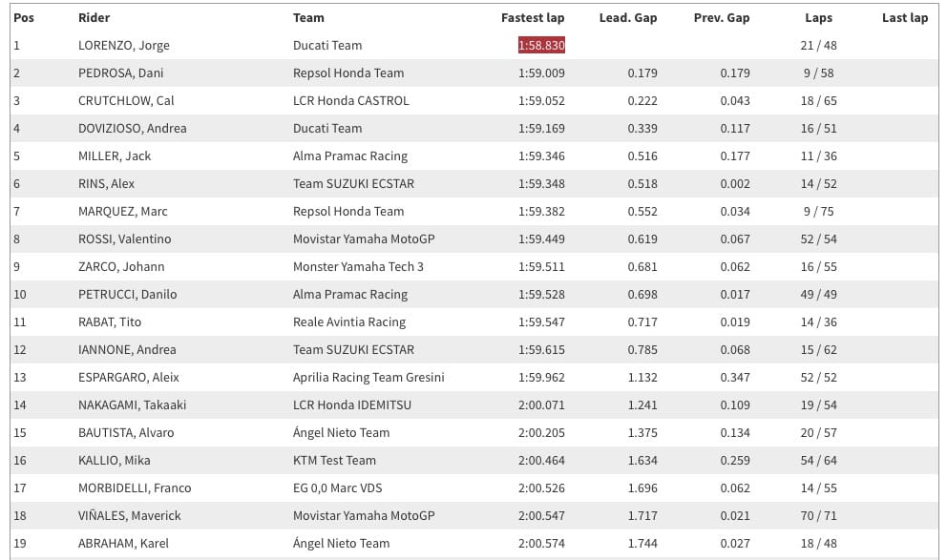Select the 70 / 71 laps cell
Viewport: 947px width, 560px height.
click(818, 516)
